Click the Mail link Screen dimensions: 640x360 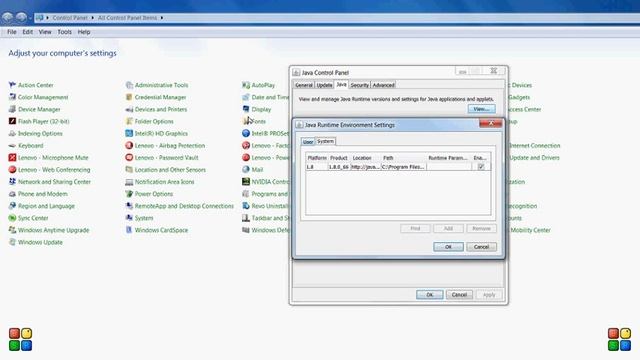(257, 170)
